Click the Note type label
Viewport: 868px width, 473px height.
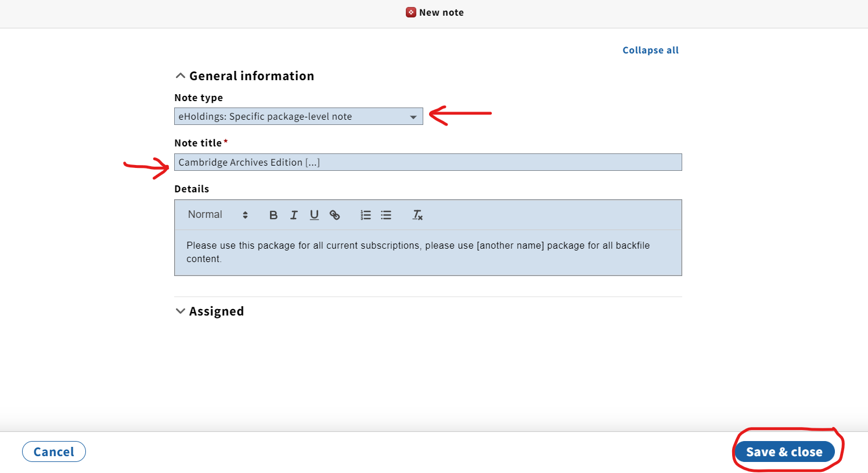click(199, 98)
